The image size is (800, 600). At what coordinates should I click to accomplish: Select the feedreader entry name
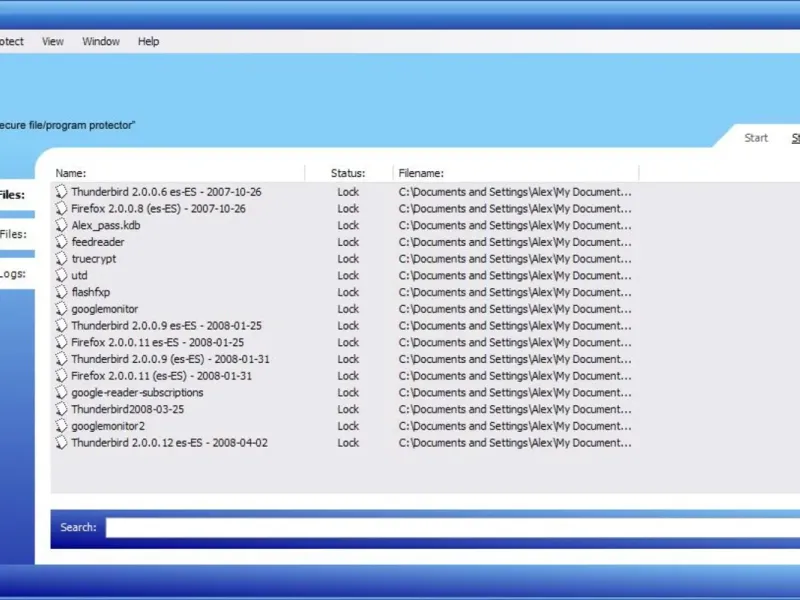[97, 242]
